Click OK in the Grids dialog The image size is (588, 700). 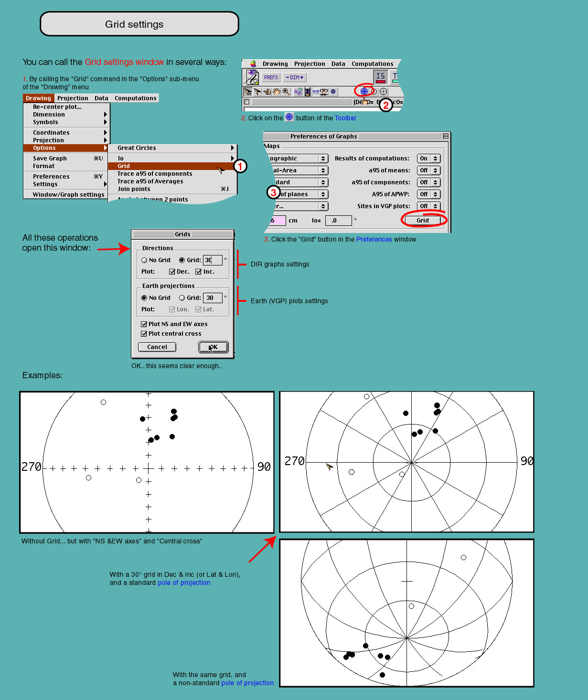pyautogui.click(x=213, y=347)
